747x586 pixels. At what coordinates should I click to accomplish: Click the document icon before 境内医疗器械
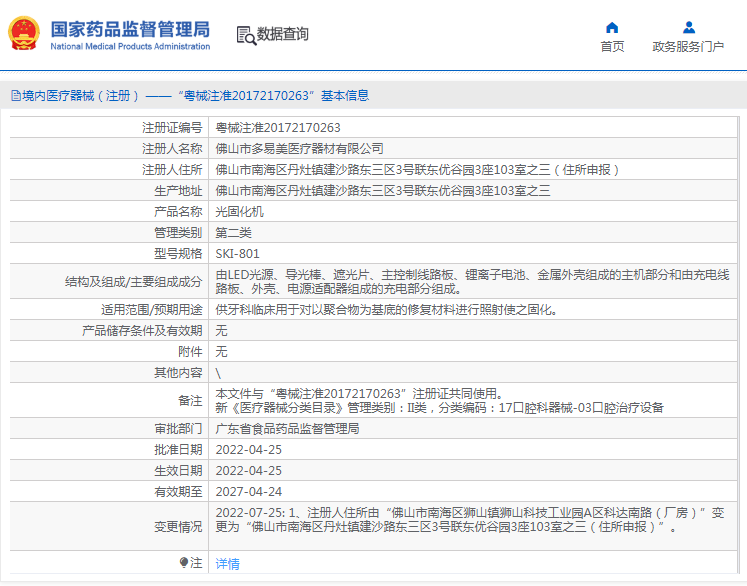click(15, 96)
